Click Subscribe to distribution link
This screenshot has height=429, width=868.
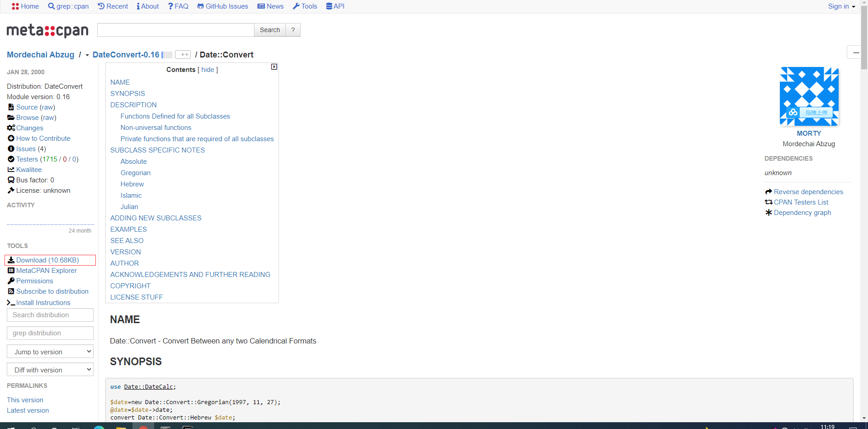(x=52, y=291)
